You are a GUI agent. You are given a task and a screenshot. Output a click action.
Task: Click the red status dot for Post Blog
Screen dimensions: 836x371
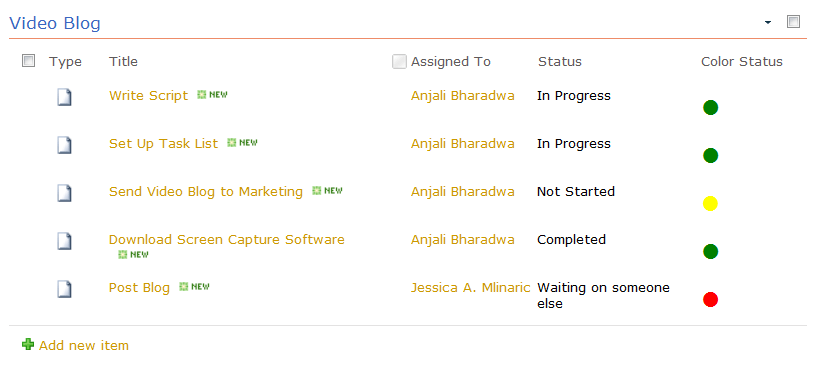710,300
